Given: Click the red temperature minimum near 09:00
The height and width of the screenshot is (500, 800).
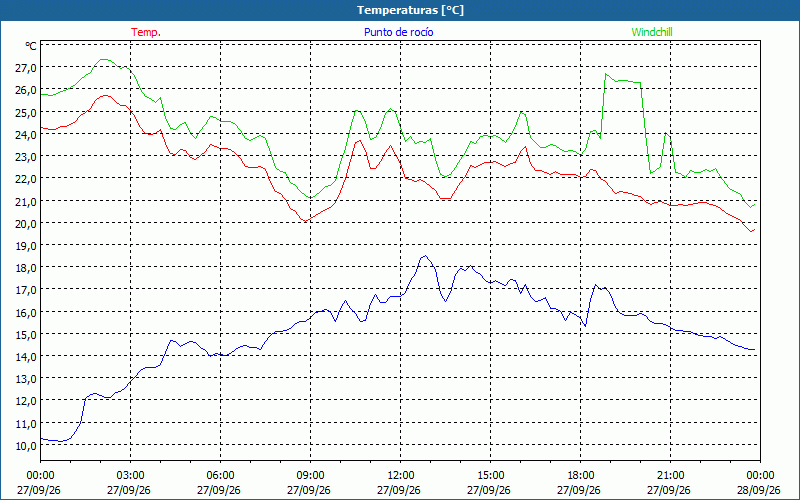Looking at the screenshot, I should tap(305, 221).
